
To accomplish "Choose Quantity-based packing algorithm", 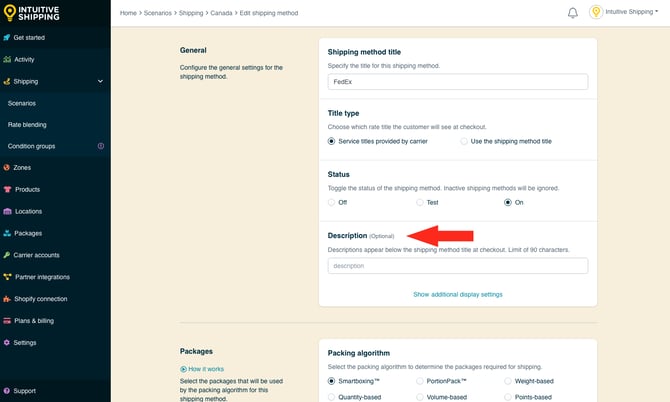I will (331, 397).
